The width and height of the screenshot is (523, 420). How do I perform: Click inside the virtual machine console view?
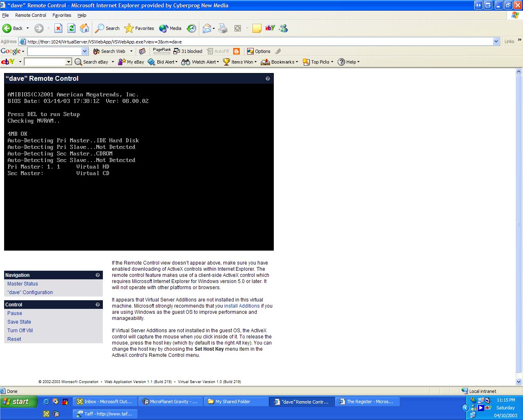[x=139, y=167]
